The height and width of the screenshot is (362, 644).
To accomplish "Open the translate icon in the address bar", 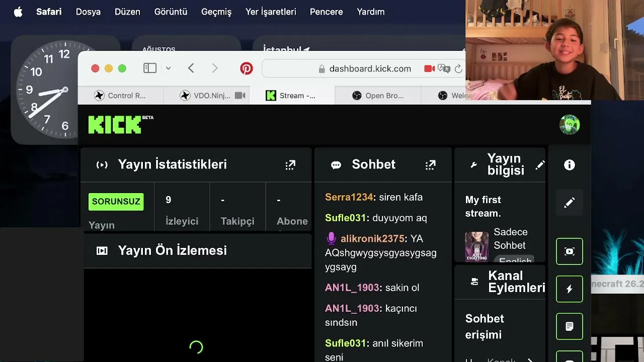I will coord(444,68).
